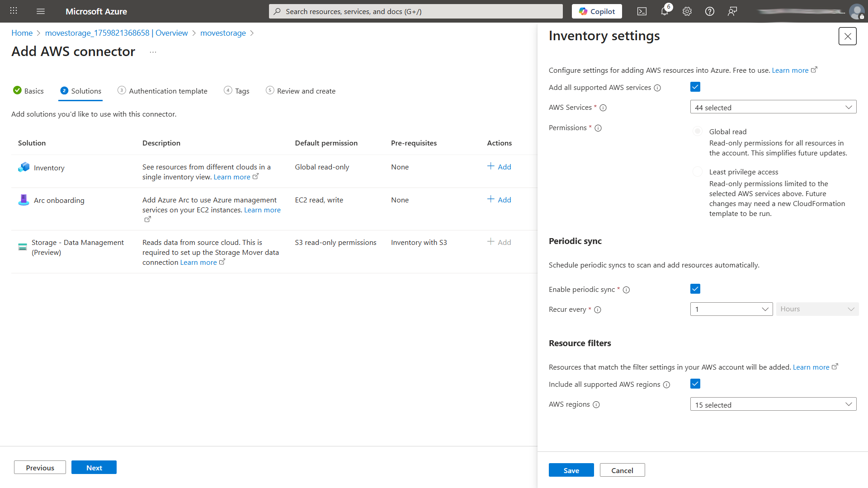
Task: Click the movestorage breadcrumb link
Action: click(223, 33)
